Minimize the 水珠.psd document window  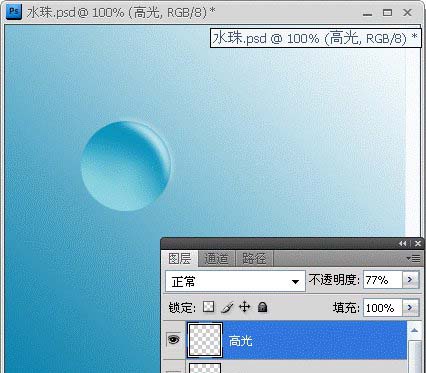(x=367, y=13)
